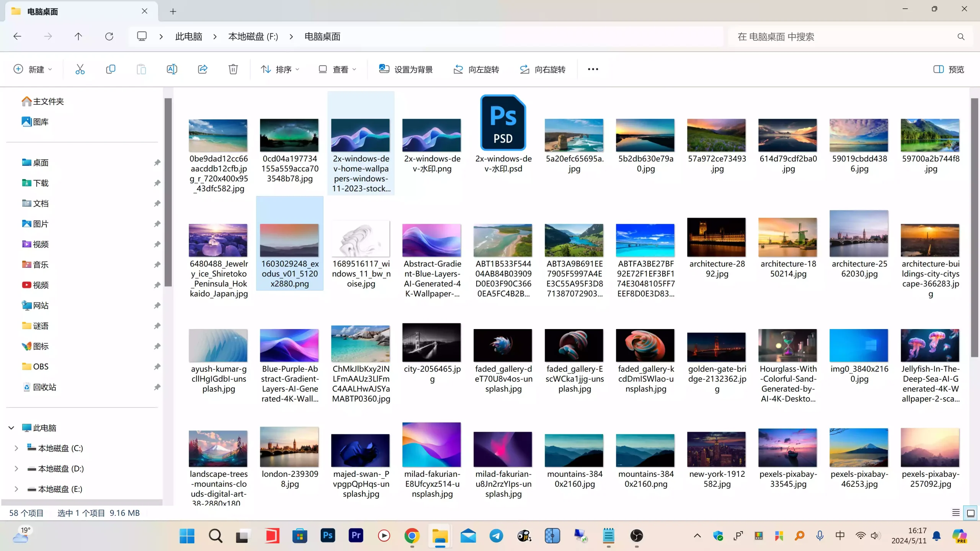The width and height of the screenshot is (980, 551).
Task: Click 向右旋转 rotate right button
Action: (x=542, y=69)
